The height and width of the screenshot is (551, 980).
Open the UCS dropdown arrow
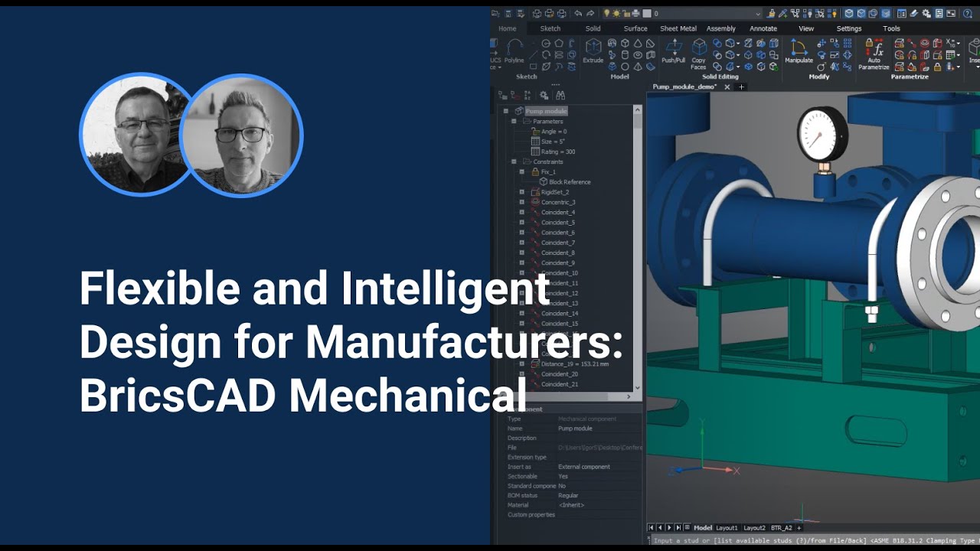coord(499,67)
